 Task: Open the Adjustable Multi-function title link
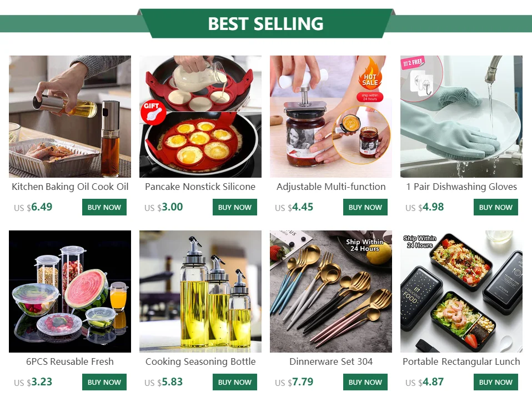click(x=331, y=187)
